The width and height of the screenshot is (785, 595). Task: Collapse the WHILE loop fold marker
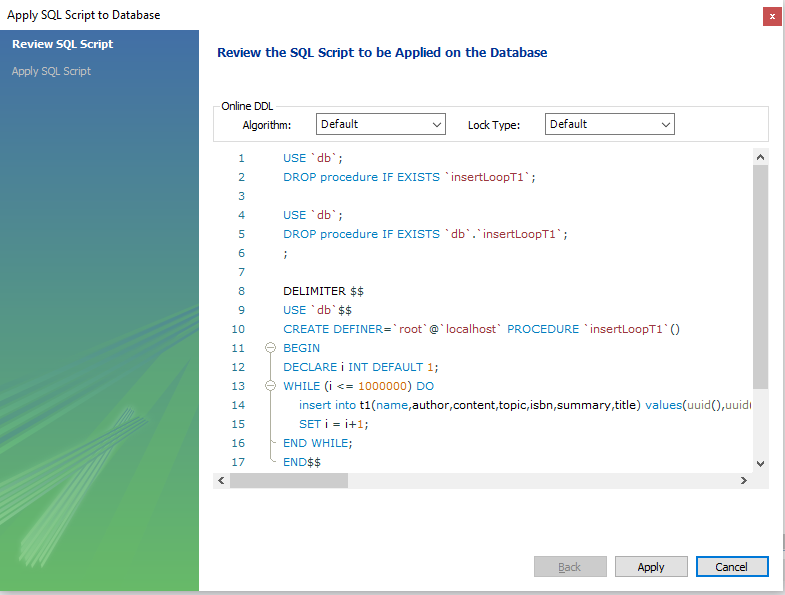pyautogui.click(x=271, y=386)
